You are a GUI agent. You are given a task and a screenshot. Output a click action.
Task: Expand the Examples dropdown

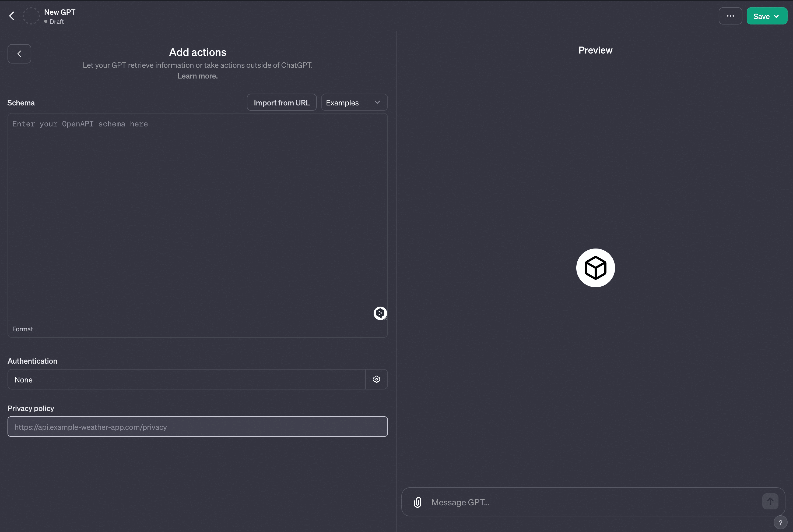(x=354, y=102)
